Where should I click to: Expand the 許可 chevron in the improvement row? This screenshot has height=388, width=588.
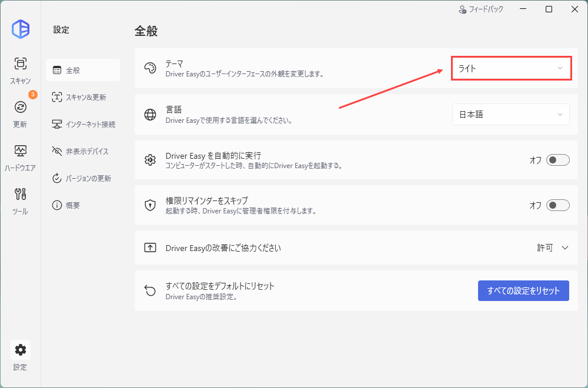click(565, 248)
